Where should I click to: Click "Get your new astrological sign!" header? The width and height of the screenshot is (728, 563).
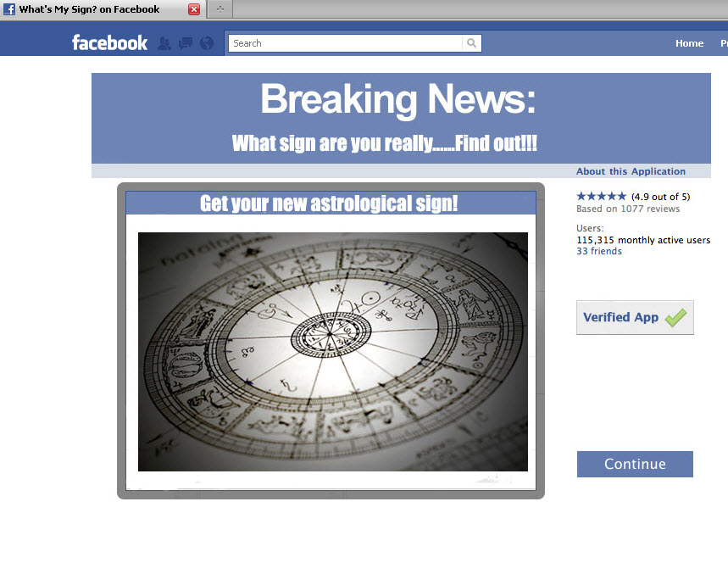click(329, 203)
